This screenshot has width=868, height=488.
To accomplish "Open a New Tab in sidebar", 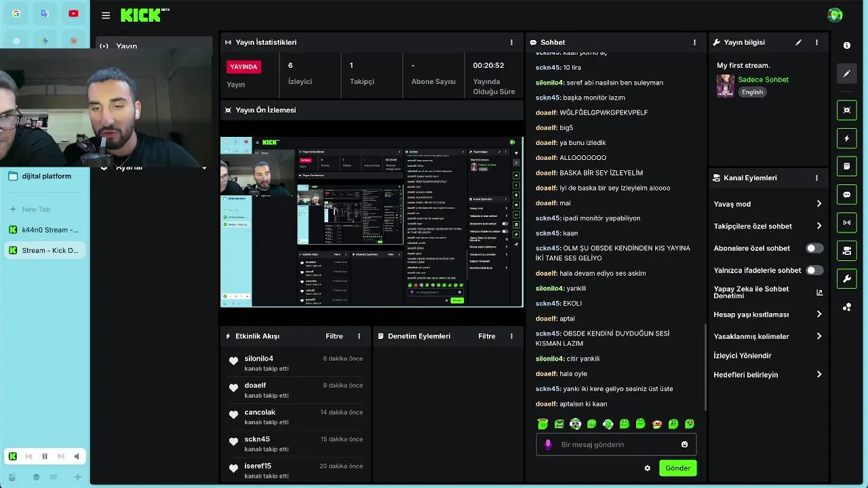I will (45, 209).
